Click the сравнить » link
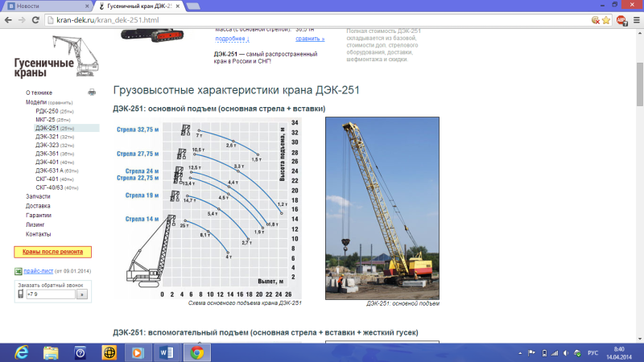This screenshot has width=644, height=362. pyautogui.click(x=310, y=39)
